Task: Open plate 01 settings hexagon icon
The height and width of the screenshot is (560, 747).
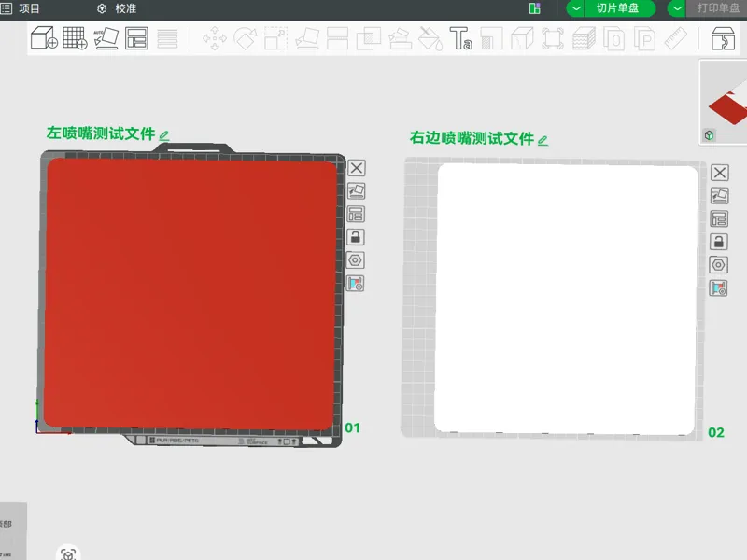Action: pyautogui.click(x=355, y=260)
